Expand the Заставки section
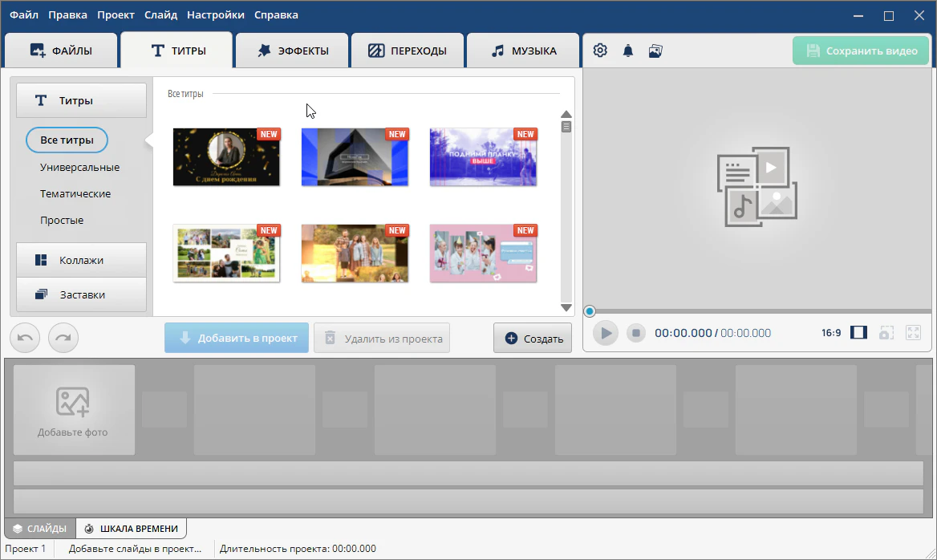Screen dimensions: 937x560 point(81,294)
